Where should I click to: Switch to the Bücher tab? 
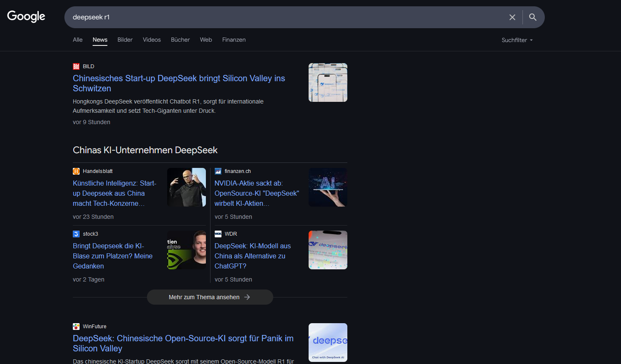coord(180,40)
